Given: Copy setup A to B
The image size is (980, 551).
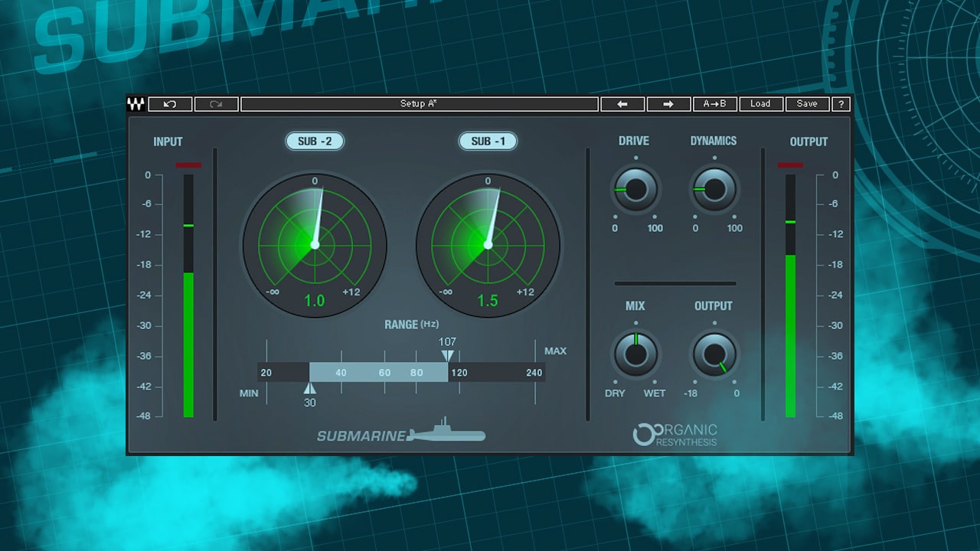Looking at the screenshot, I should pos(715,104).
